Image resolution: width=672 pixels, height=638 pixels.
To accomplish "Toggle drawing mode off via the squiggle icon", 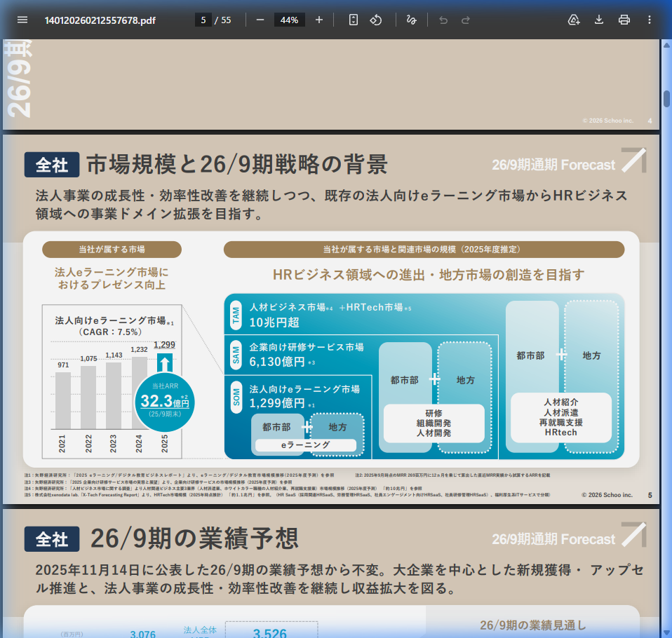I will [x=412, y=20].
